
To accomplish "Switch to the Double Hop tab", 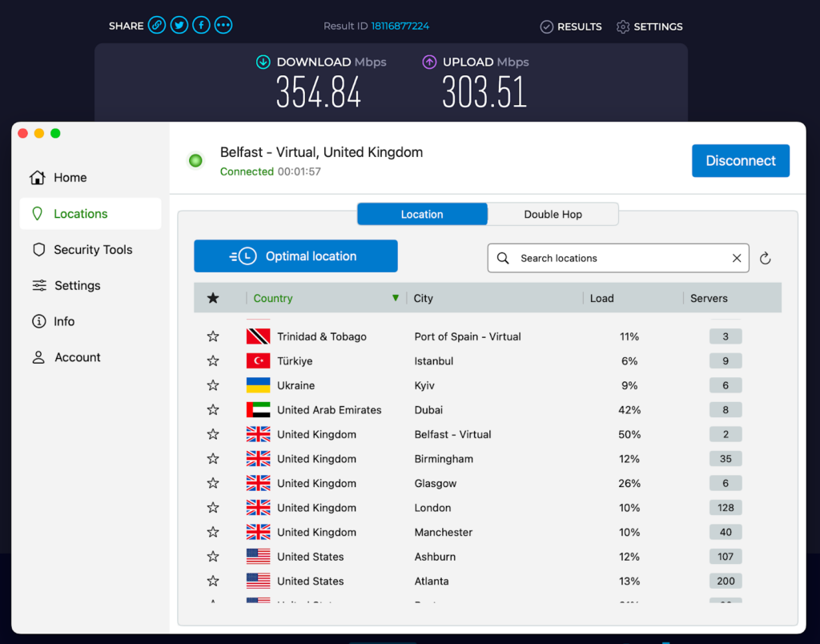I will pyautogui.click(x=553, y=215).
